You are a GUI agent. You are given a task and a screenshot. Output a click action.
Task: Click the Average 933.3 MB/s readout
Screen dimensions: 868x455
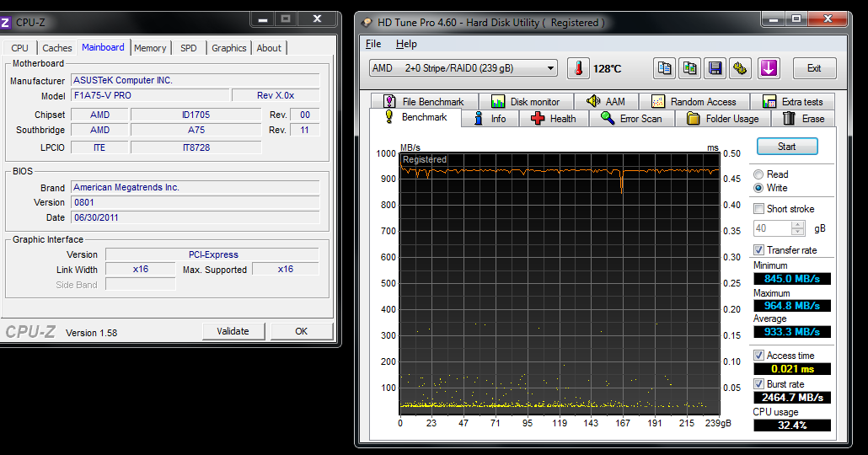tap(791, 332)
